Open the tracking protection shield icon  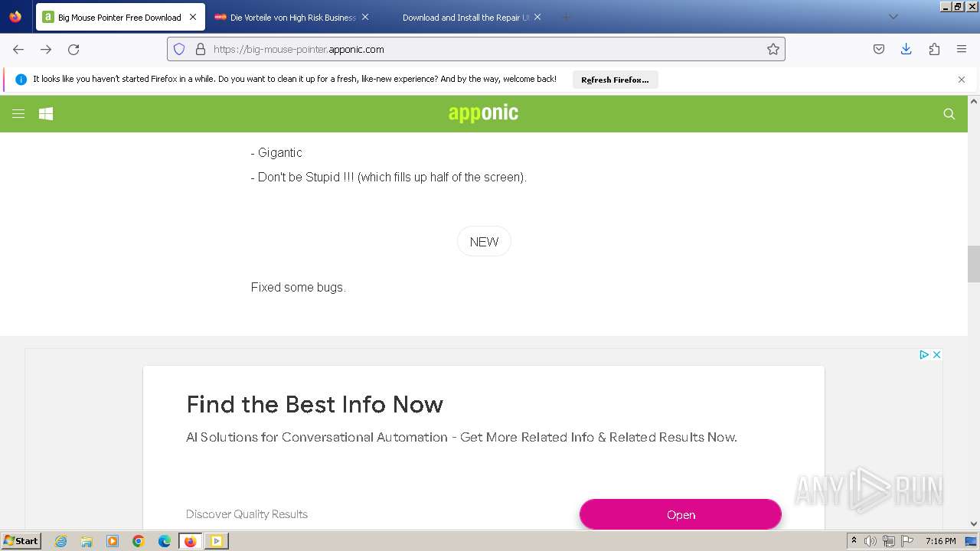point(179,49)
